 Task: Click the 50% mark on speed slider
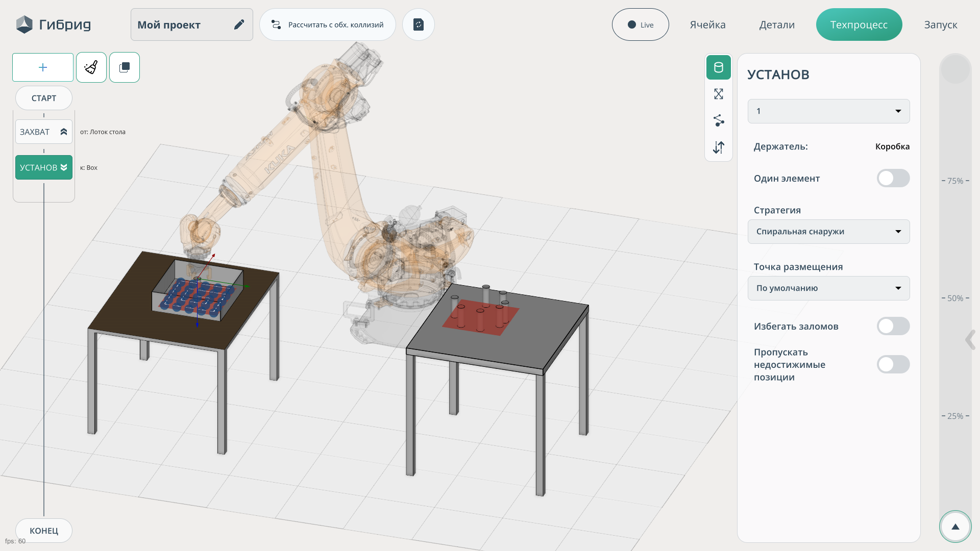955,298
